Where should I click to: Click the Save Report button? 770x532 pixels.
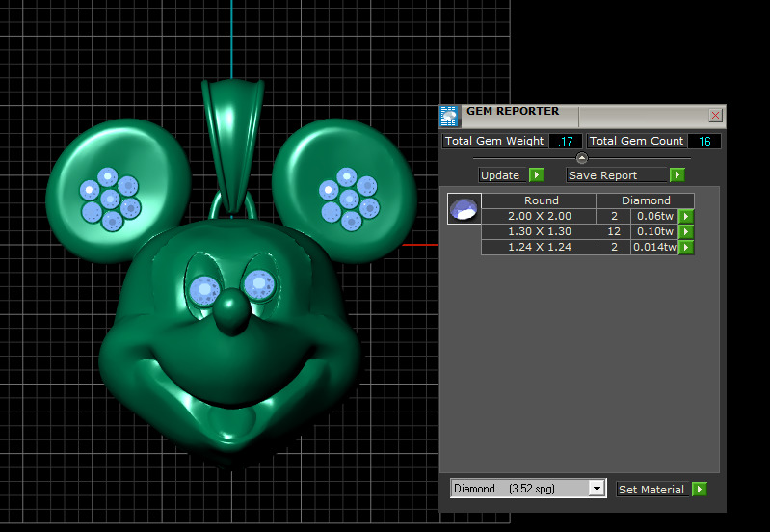[617, 175]
